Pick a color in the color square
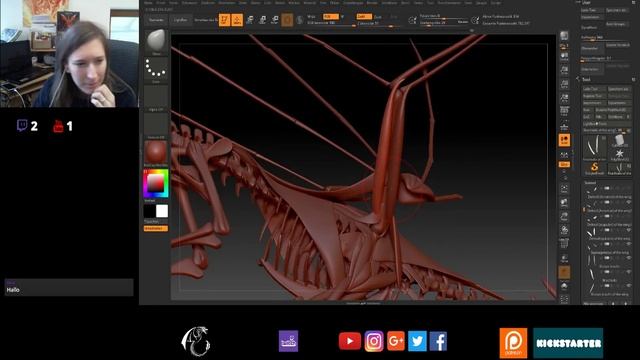This screenshot has height=360, width=640. (156, 183)
